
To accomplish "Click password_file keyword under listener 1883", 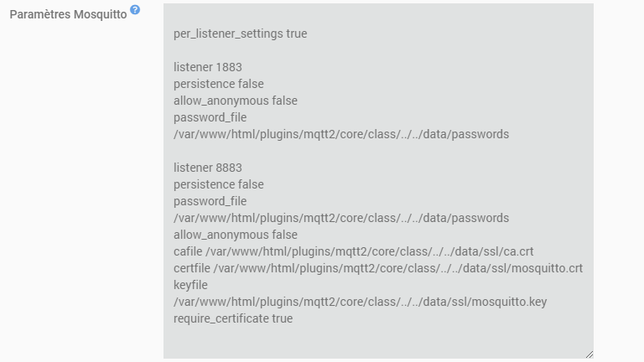I will pos(210,117).
